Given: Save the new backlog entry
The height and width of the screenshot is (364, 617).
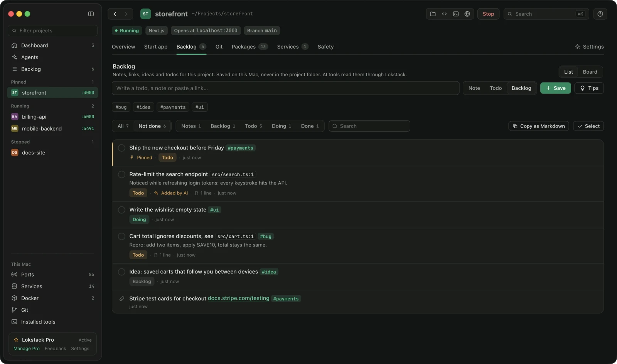Looking at the screenshot, I should [555, 88].
